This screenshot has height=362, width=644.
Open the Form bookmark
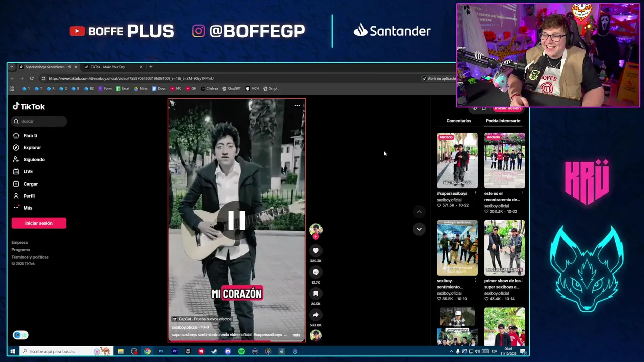tap(105, 88)
